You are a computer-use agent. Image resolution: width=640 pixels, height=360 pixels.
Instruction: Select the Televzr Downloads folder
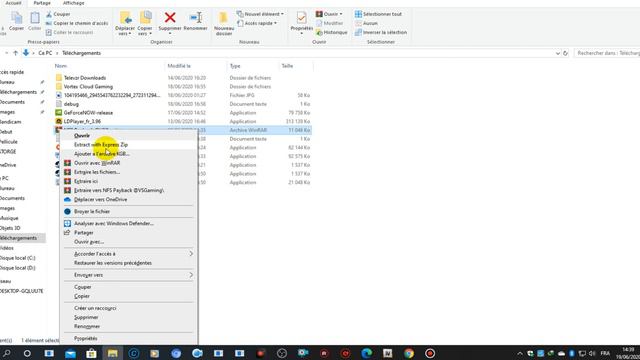tap(84, 78)
